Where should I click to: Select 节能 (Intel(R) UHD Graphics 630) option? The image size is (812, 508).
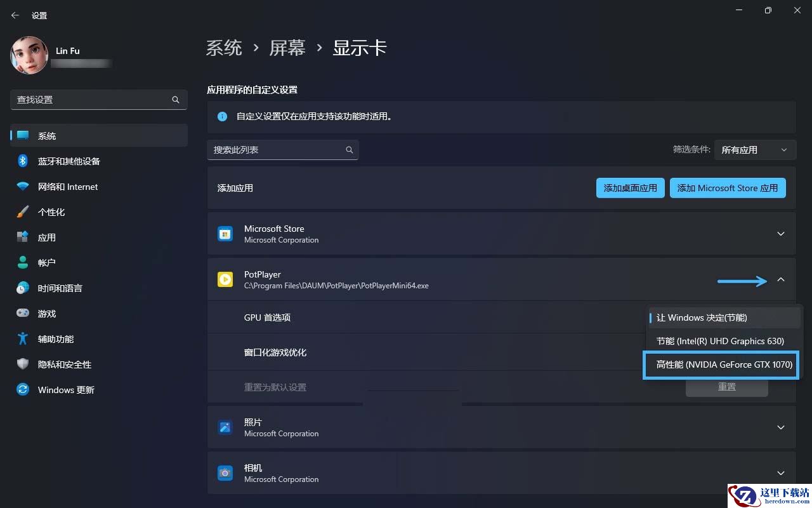[724, 341]
